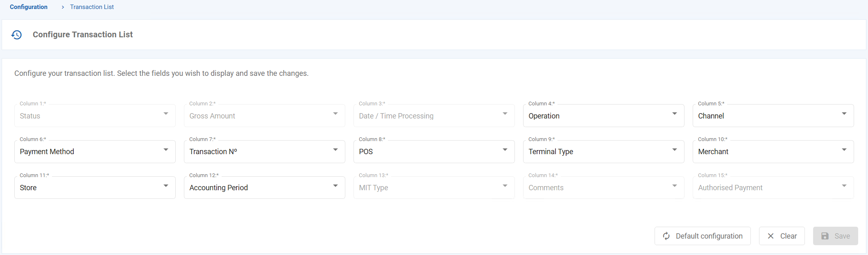
Task: Go to Configuration in the breadcrumb
Action: coord(29,7)
